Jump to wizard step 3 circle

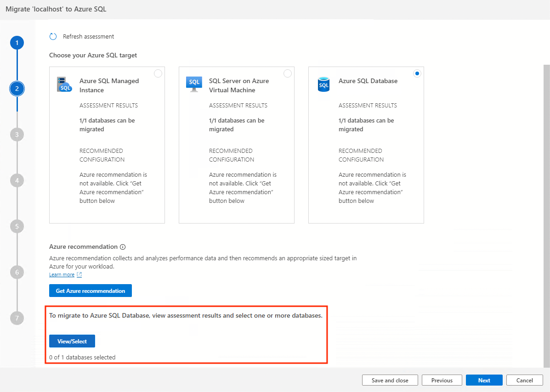point(17,134)
